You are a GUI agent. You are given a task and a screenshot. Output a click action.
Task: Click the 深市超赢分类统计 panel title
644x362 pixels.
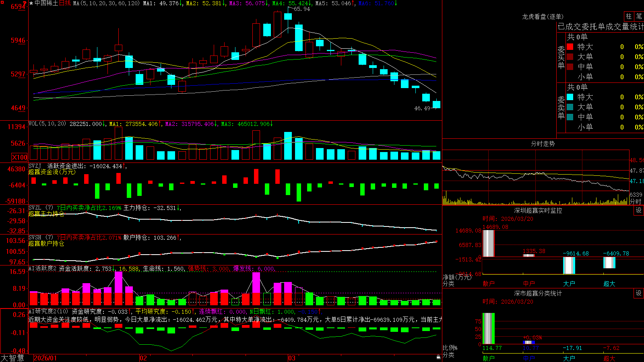tap(538, 293)
